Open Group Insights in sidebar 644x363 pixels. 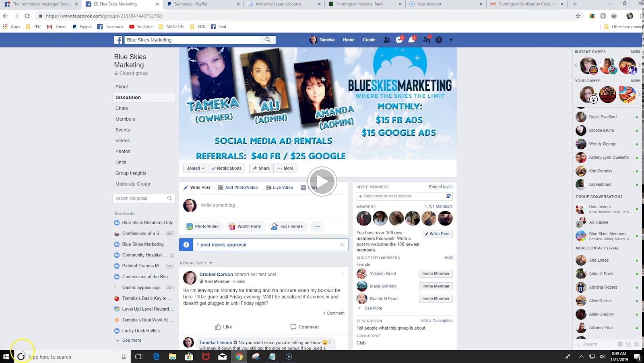click(131, 173)
